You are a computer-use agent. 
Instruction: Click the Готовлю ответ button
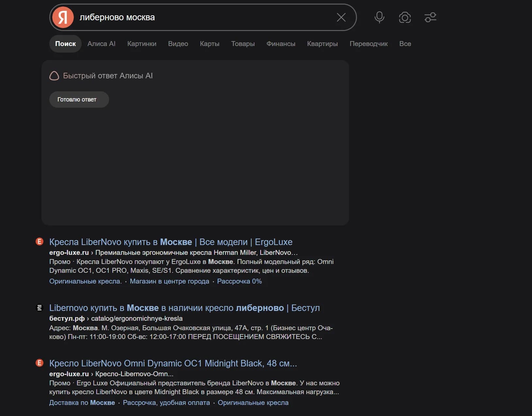(79, 100)
